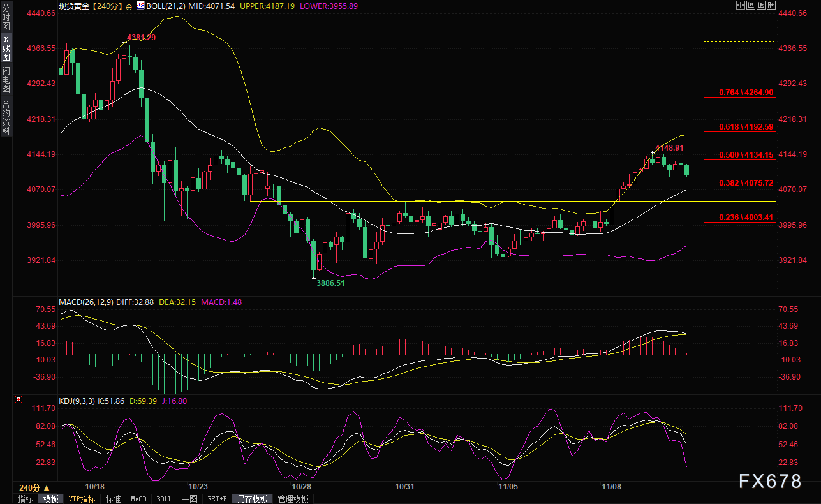The height and width of the screenshot is (504, 821).
Task: Switch to the 分时图 side tab
Action: coord(6,22)
